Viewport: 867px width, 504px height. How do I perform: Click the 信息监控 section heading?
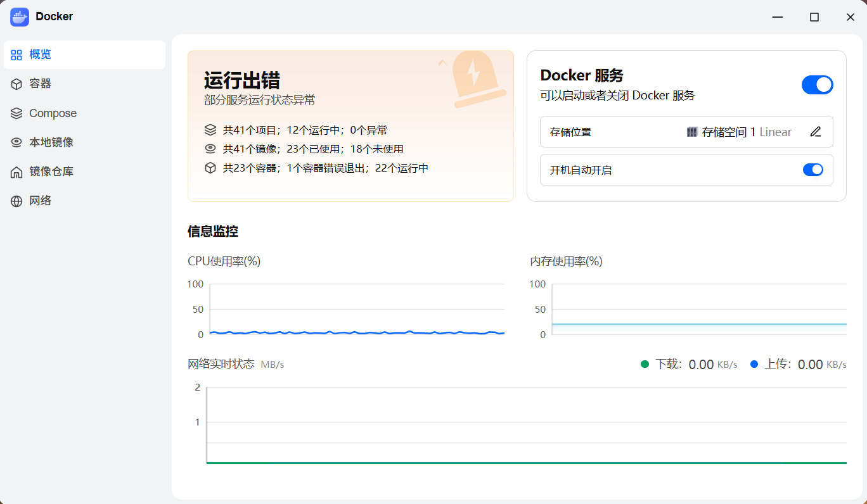tap(213, 231)
